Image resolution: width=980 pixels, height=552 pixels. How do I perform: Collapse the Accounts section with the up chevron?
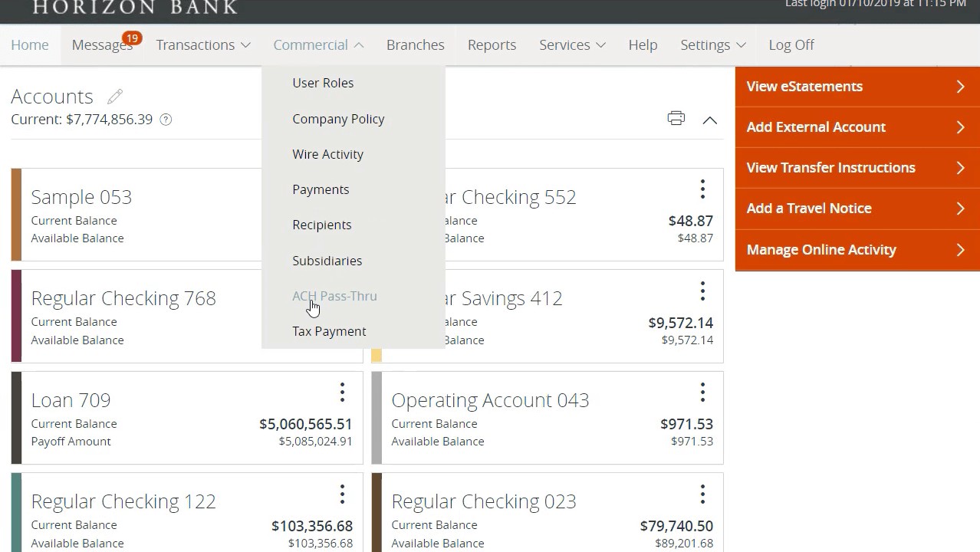tap(710, 120)
